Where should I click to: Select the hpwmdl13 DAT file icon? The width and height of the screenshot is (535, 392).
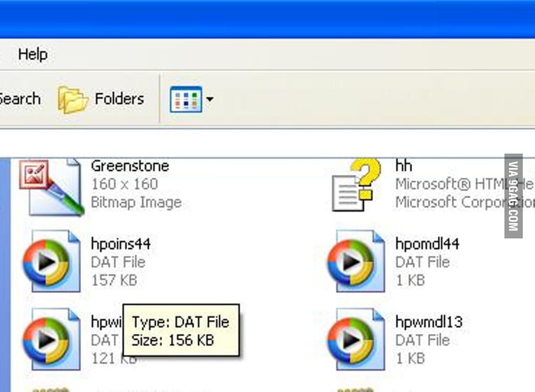356,339
